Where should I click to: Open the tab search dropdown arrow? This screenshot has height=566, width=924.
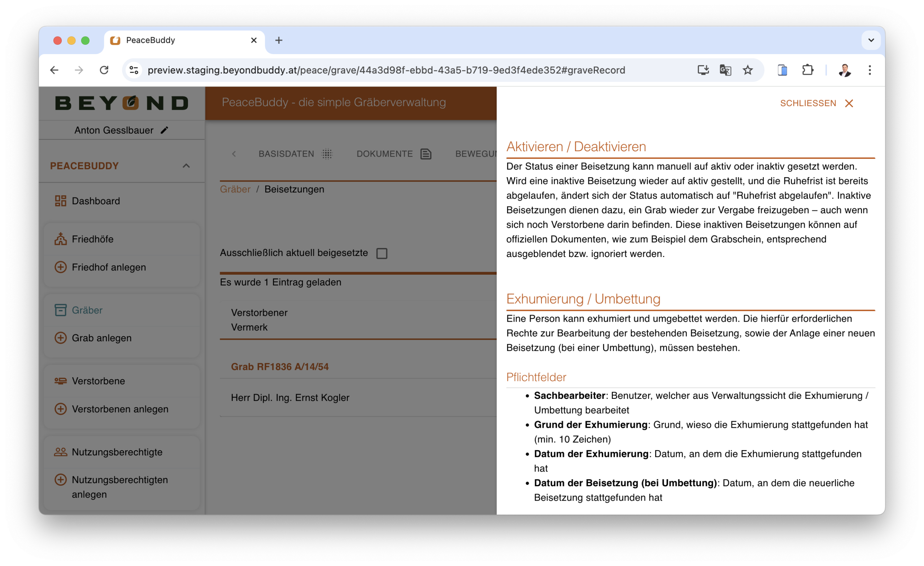coord(871,40)
